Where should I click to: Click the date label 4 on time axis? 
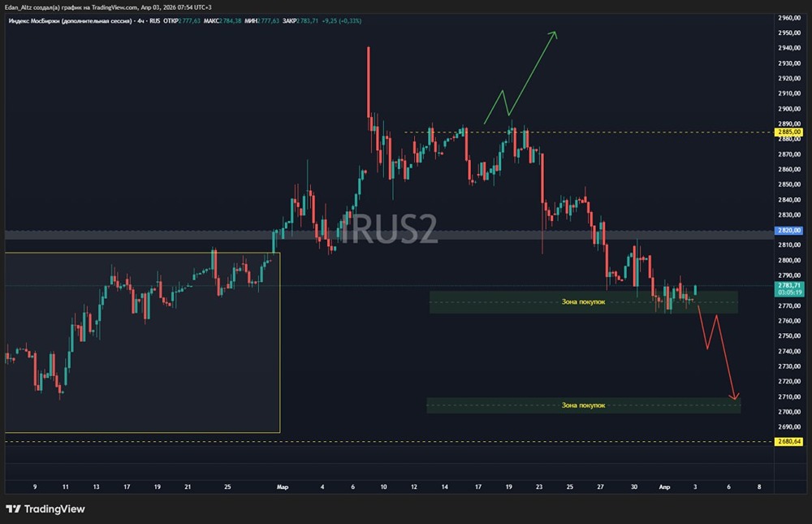pos(322,487)
